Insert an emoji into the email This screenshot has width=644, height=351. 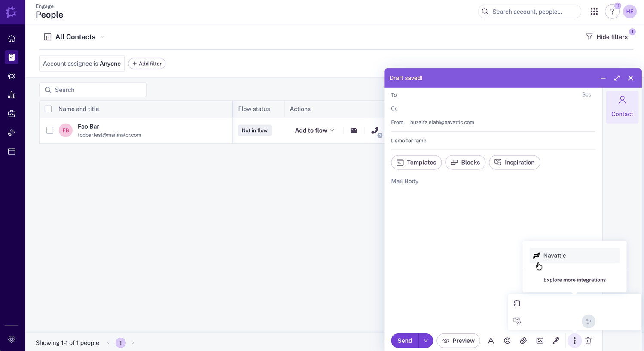click(x=507, y=340)
